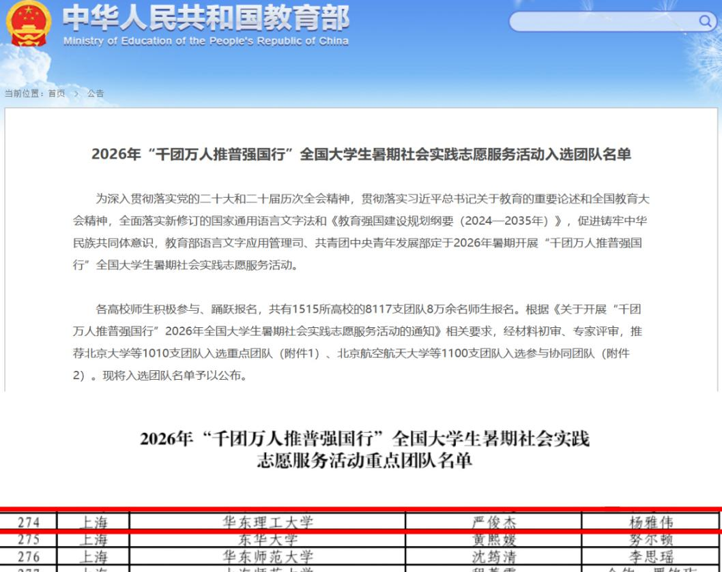Image resolution: width=722 pixels, height=572 pixels.
Task: Click the paragraph starting 各高校师生积极参与
Action: pos(357,342)
